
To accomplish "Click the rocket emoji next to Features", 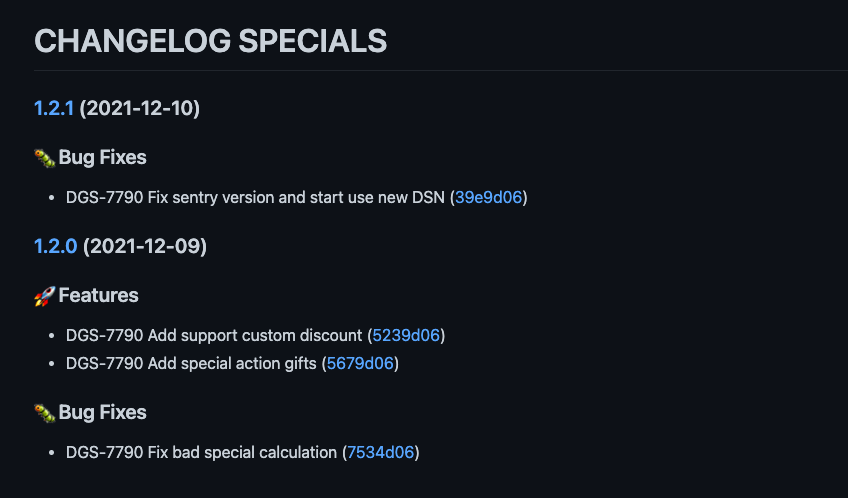I will [x=45, y=296].
